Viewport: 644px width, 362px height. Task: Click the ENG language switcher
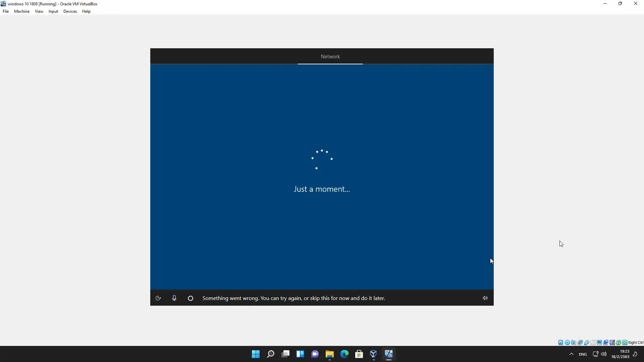[583, 354]
